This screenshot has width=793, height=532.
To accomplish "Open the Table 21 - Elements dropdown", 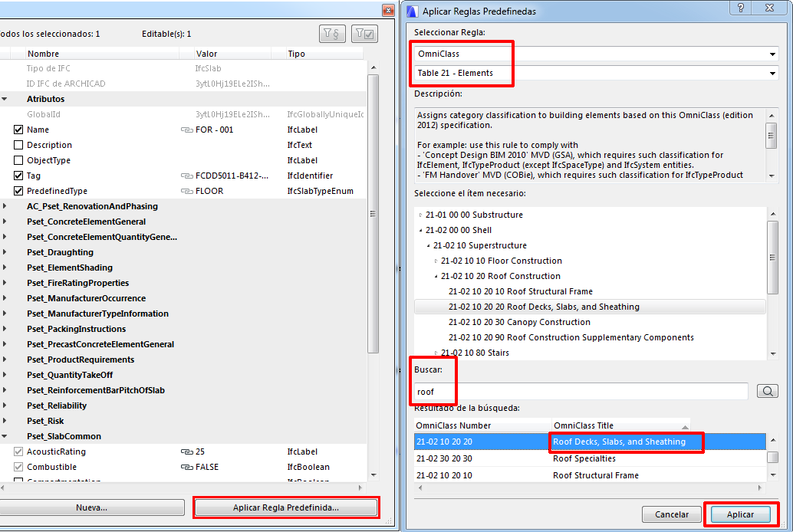I will click(x=772, y=74).
